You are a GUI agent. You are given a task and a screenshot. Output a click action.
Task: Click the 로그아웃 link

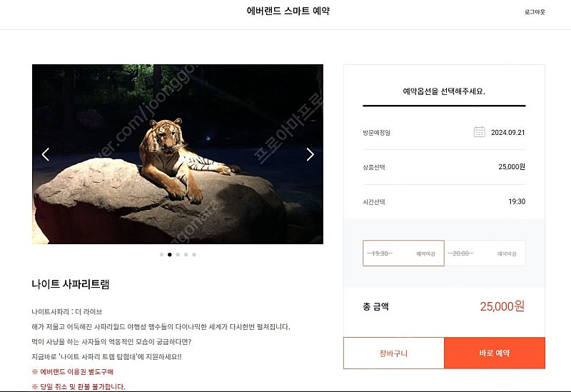(535, 12)
